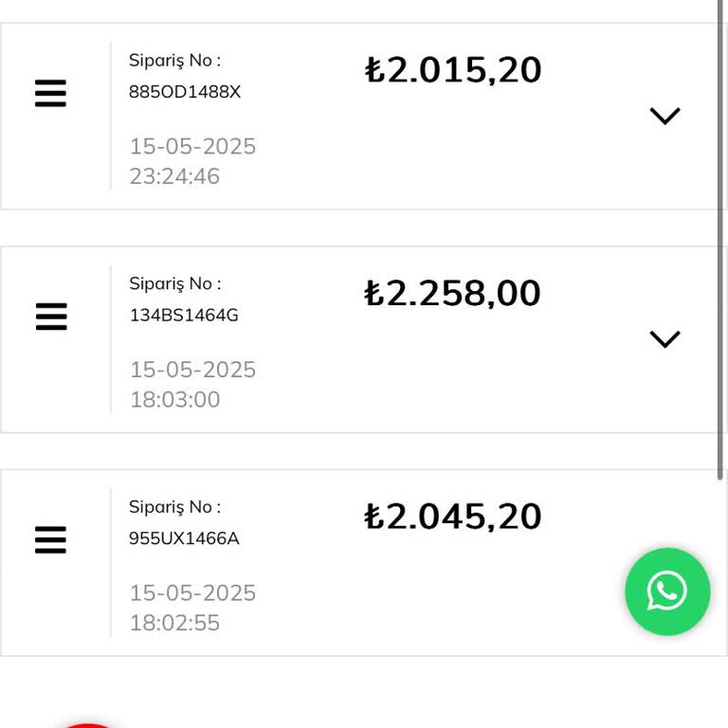Expand the ₺2.258,00 order using the chevron
This screenshot has height=728, width=728.
tap(664, 338)
